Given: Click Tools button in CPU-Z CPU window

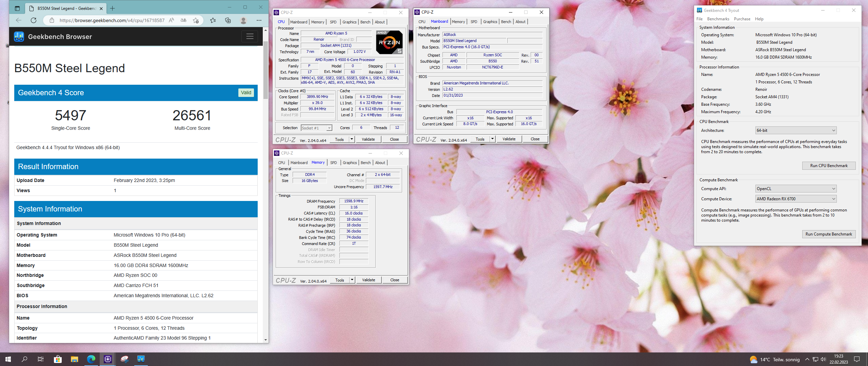Looking at the screenshot, I should click(x=339, y=139).
